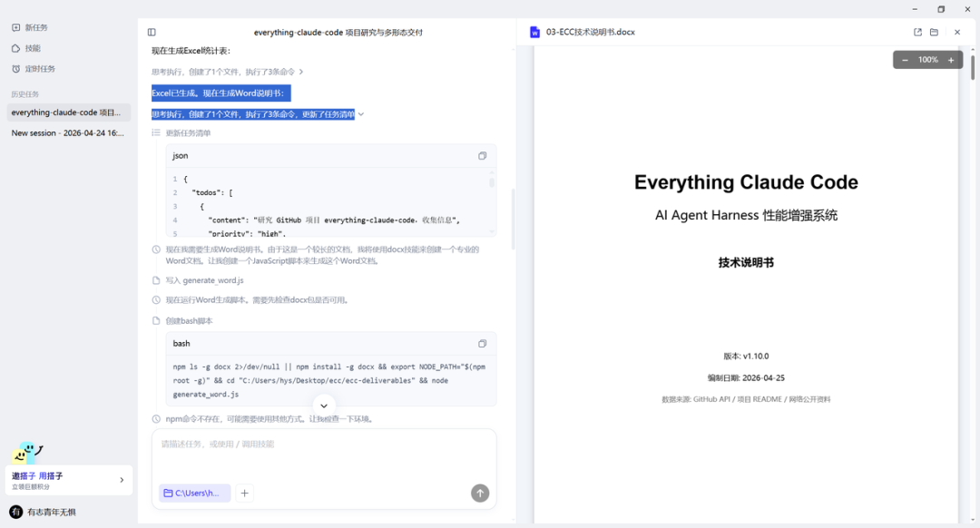Select the everything-claude-code history task
The height and width of the screenshot is (528, 980).
coord(69,112)
